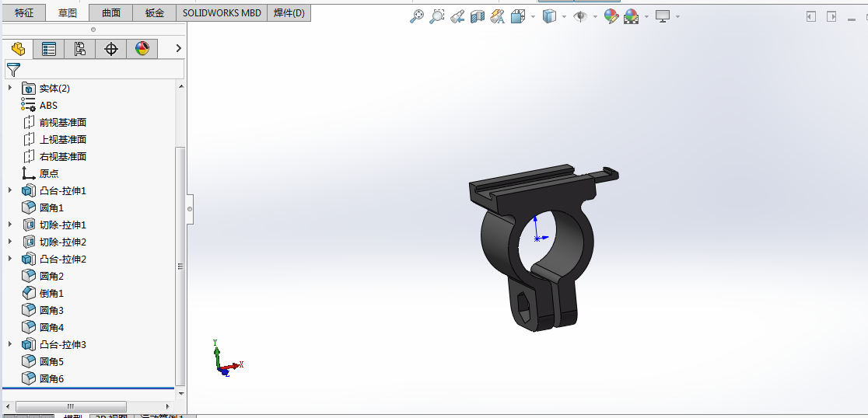Screen dimensions: 868x418
Task: Open the Display Style dropdown arrow
Action: [x=564, y=16]
